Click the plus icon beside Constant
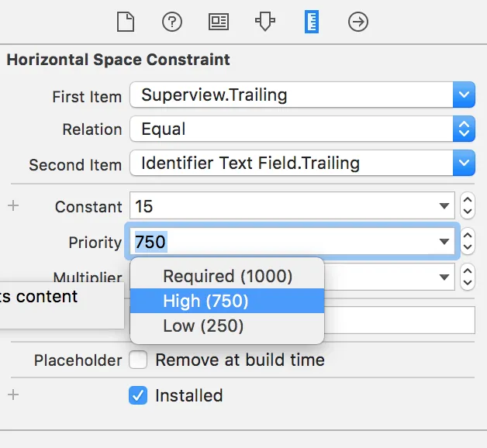 (x=13, y=206)
